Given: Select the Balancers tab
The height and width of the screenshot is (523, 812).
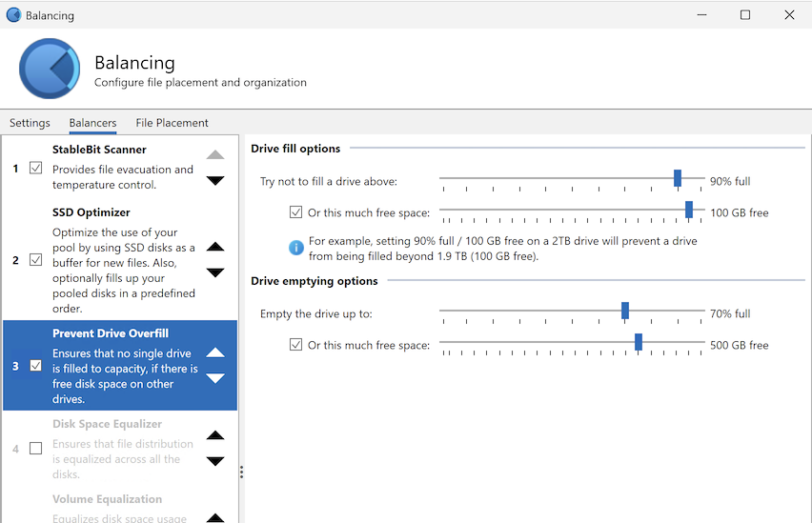Looking at the screenshot, I should pyautogui.click(x=92, y=123).
